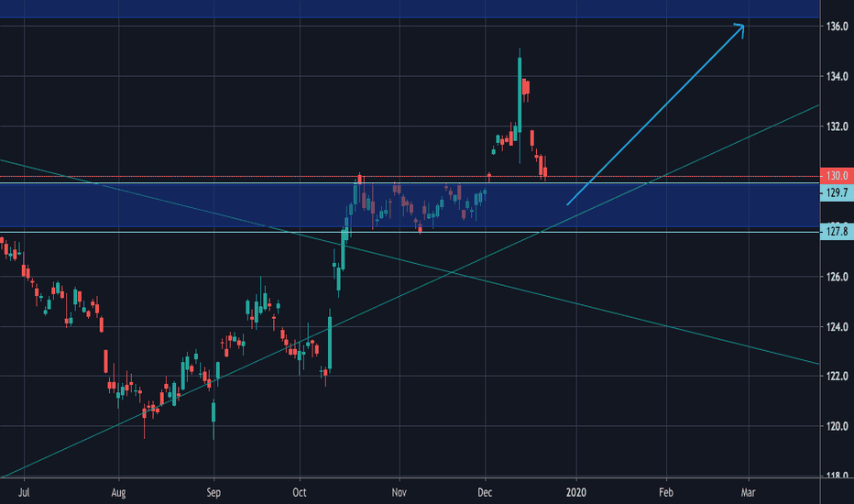The image size is (854, 504).
Task: Click the 124.0 price axis label
Action: pyautogui.click(x=838, y=327)
